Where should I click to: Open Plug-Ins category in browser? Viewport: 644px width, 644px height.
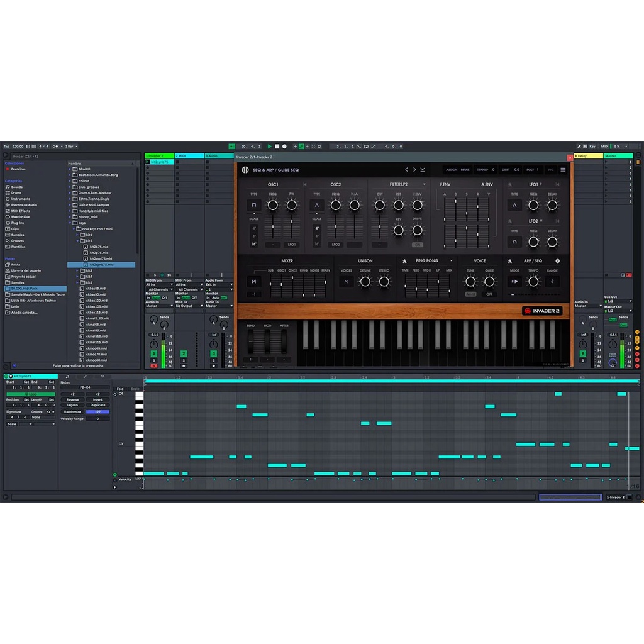(x=17, y=223)
